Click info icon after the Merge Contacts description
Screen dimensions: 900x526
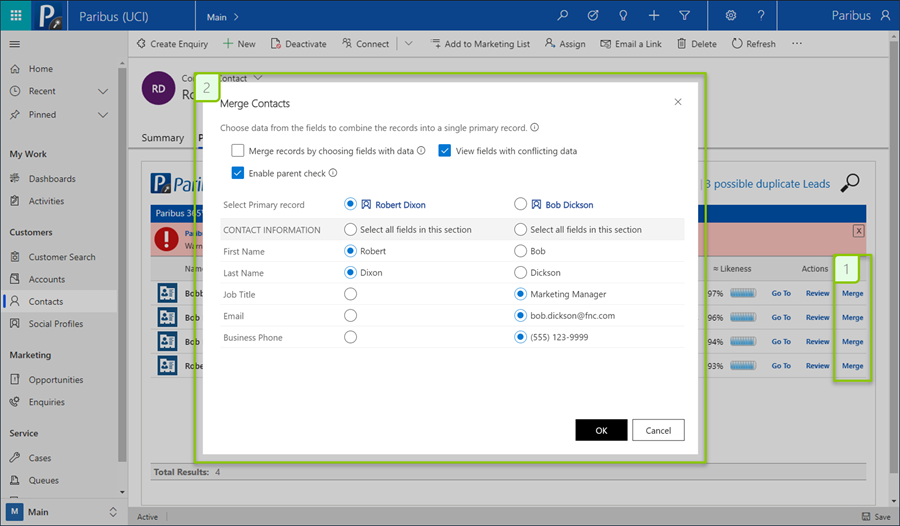pyautogui.click(x=534, y=127)
